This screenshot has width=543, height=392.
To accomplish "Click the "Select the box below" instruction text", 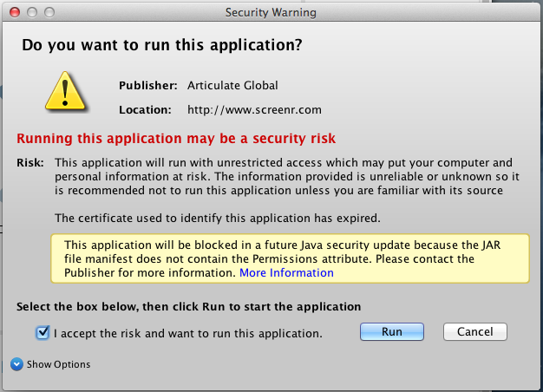I will tap(188, 306).
